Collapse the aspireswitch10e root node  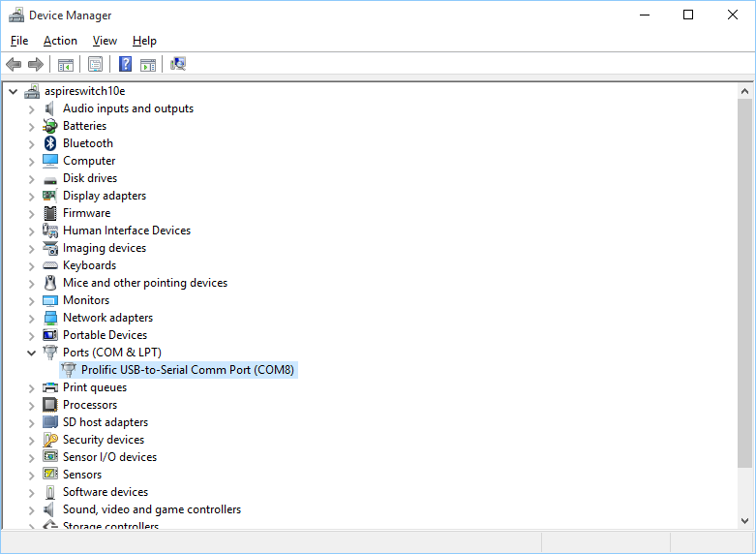(x=13, y=91)
